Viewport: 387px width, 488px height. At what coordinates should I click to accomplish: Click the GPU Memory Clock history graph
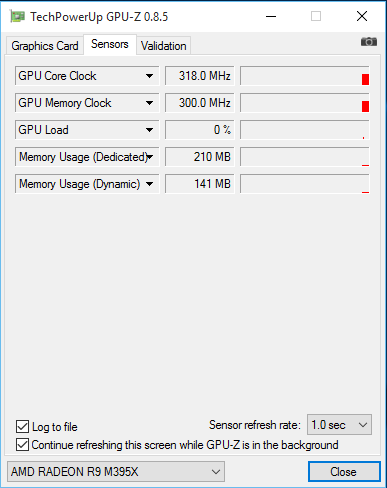click(x=305, y=103)
